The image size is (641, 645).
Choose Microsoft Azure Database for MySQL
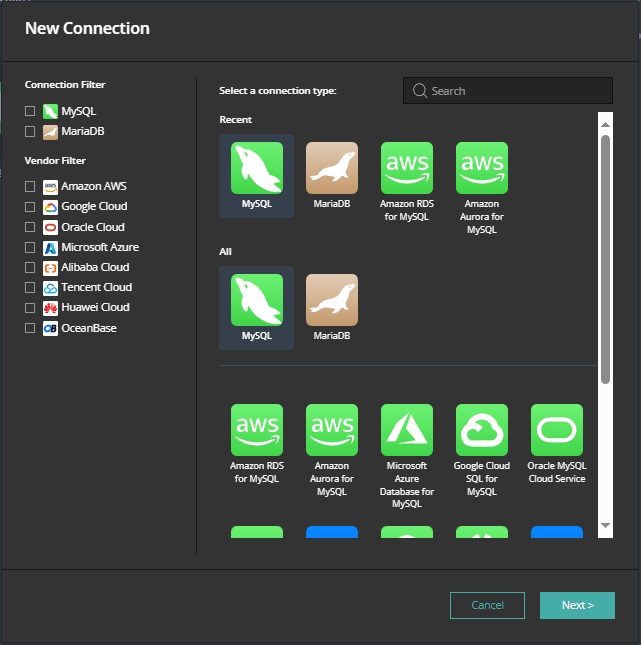click(x=406, y=430)
